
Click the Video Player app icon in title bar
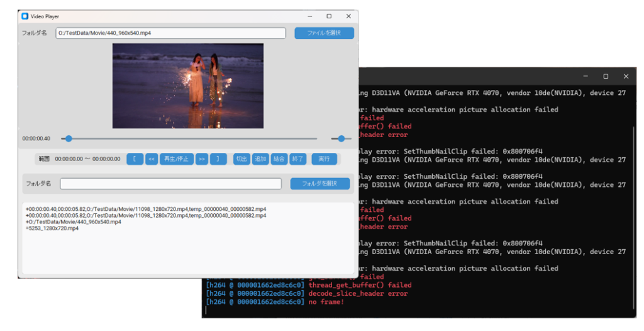(25, 16)
